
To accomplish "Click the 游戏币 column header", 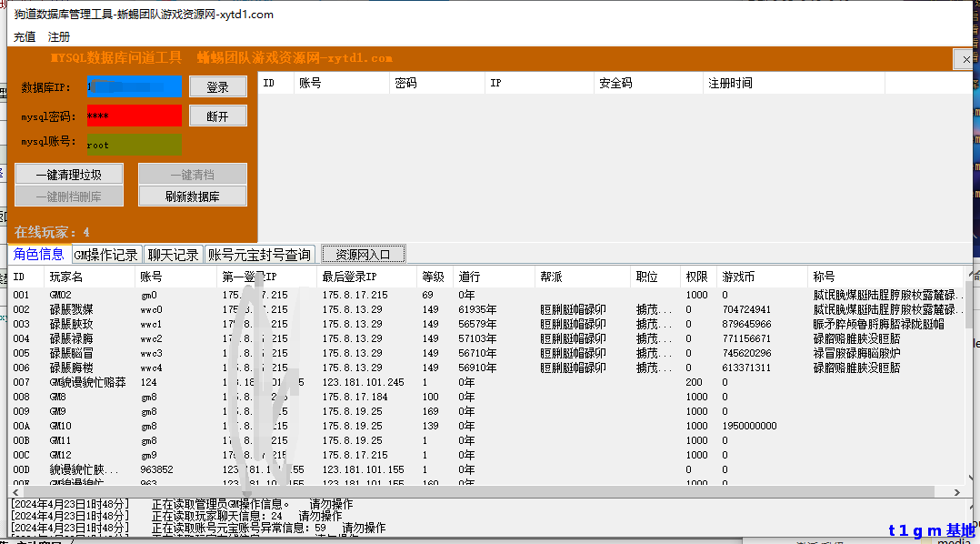I will click(738, 277).
